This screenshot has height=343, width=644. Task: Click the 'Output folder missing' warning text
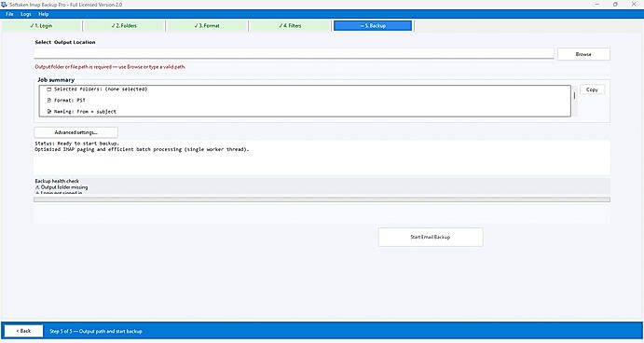(64, 187)
